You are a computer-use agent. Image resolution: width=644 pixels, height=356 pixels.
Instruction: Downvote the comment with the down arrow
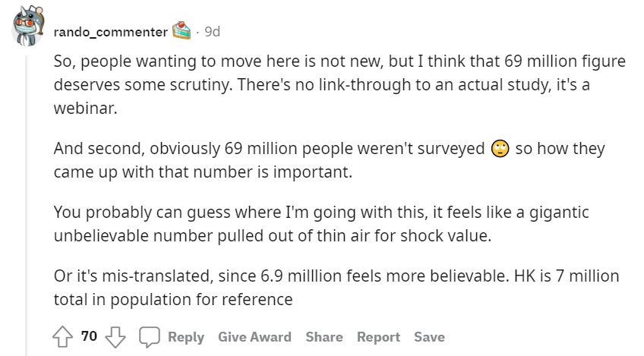(x=114, y=336)
